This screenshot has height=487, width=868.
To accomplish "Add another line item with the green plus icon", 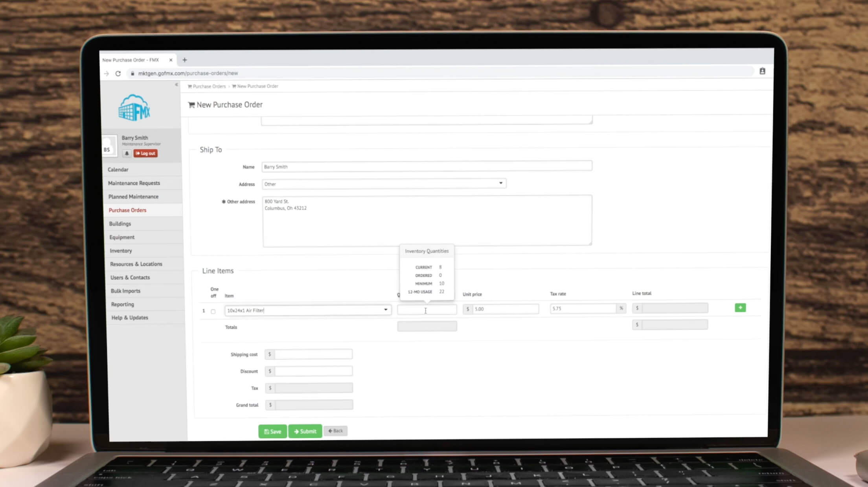I will pyautogui.click(x=740, y=307).
